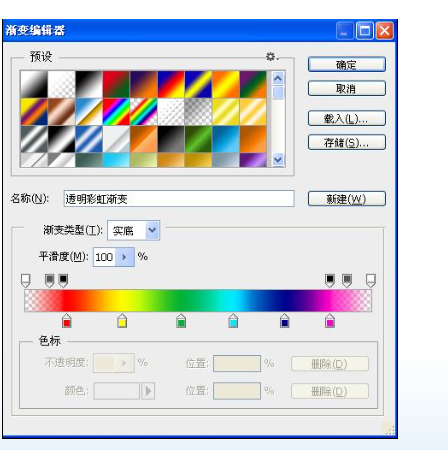Viewport: 448px width, 450px height.
Task: Click the 平滑度 smoothness value field
Action: pyautogui.click(x=104, y=257)
